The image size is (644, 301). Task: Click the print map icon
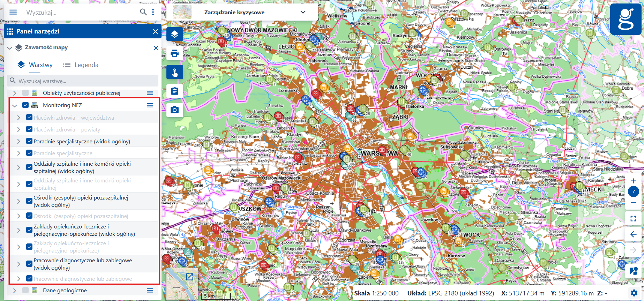click(174, 53)
